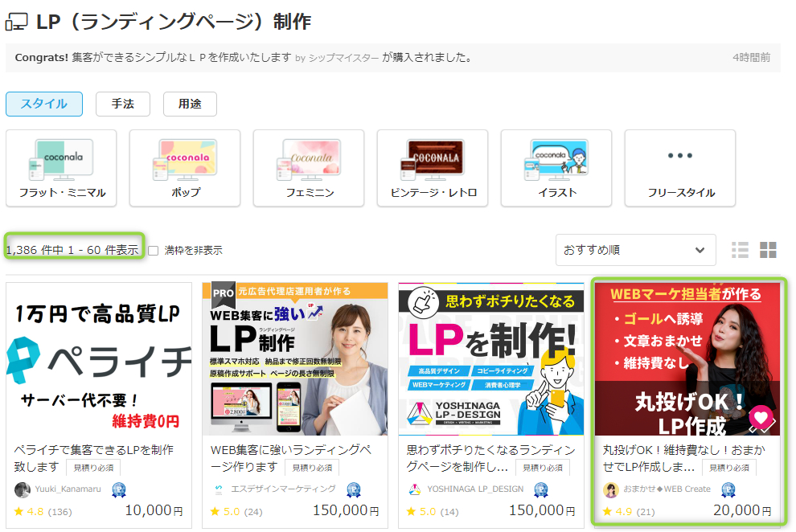
Task: Visit seller おまかせ◆WEB Create profile
Action: [x=667, y=489]
